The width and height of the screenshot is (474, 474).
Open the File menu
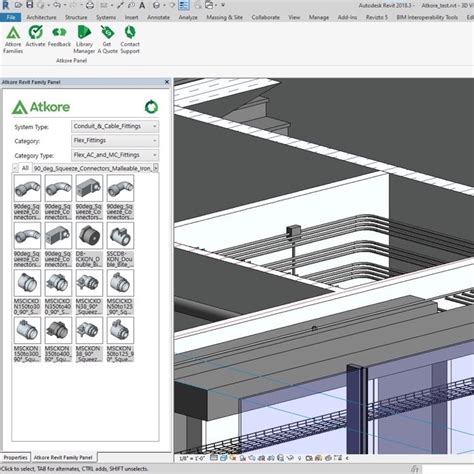(x=11, y=17)
